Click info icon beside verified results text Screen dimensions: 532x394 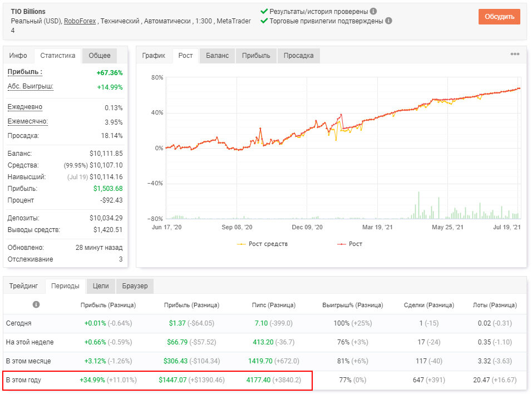coord(373,11)
